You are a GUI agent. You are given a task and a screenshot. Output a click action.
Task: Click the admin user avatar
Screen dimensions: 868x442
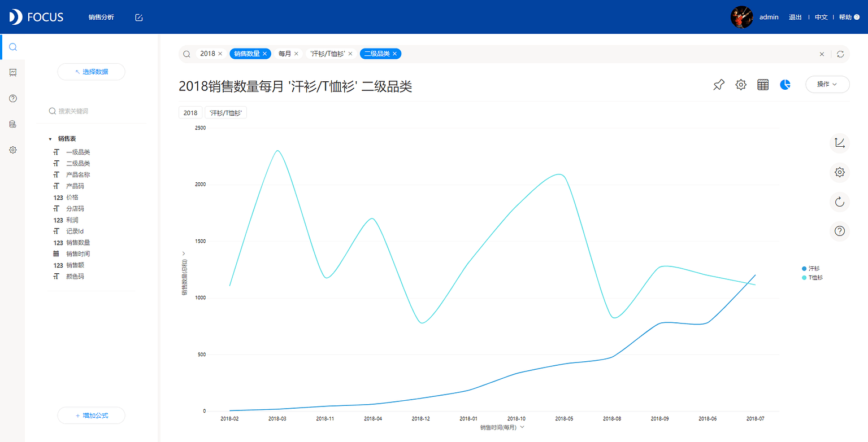point(742,17)
